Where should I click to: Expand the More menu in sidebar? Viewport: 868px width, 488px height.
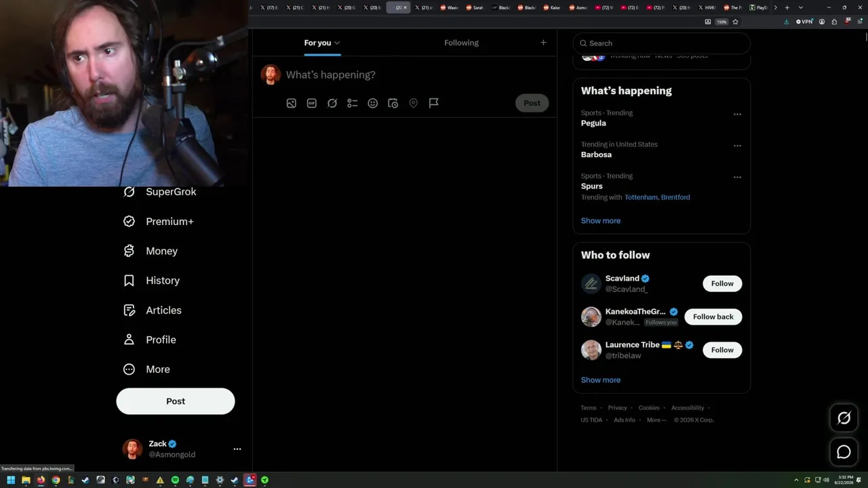click(x=146, y=369)
